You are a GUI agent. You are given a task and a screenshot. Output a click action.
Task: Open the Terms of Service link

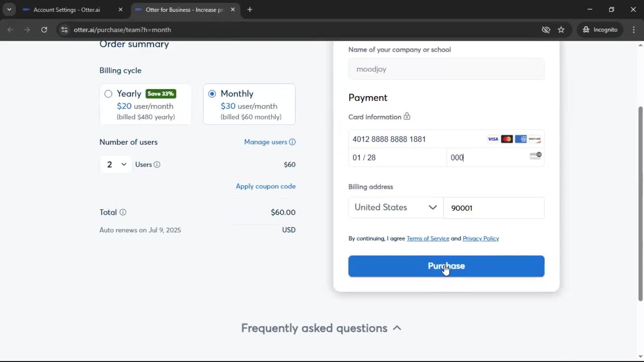[x=428, y=239]
